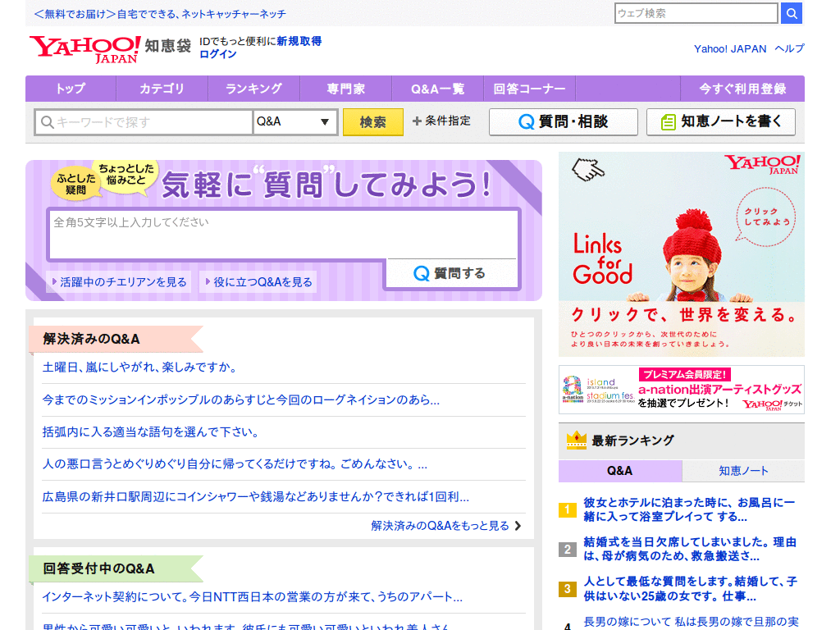Click the Q icon on 質問・相談 button
This screenshot has height=630, width=840.
526,122
